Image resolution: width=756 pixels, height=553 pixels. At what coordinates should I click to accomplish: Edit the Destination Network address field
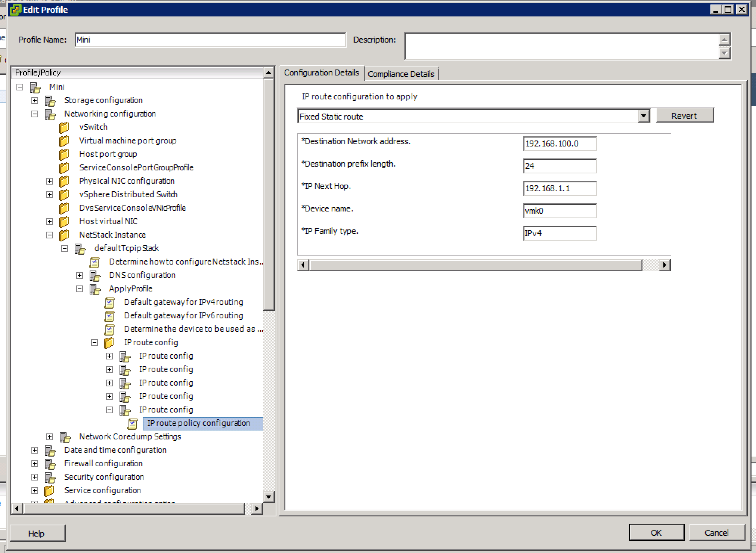click(x=559, y=143)
